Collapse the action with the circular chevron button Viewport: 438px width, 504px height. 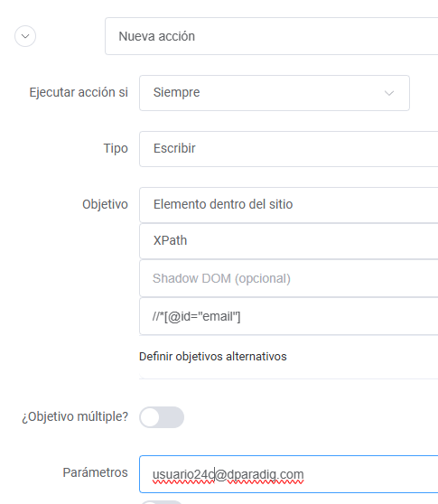pos(25,36)
